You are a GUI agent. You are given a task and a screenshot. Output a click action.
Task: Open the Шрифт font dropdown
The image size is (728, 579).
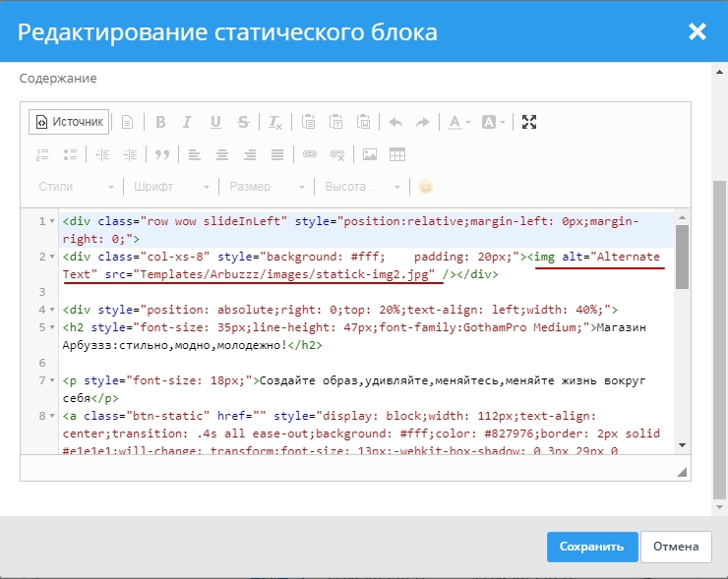171,187
